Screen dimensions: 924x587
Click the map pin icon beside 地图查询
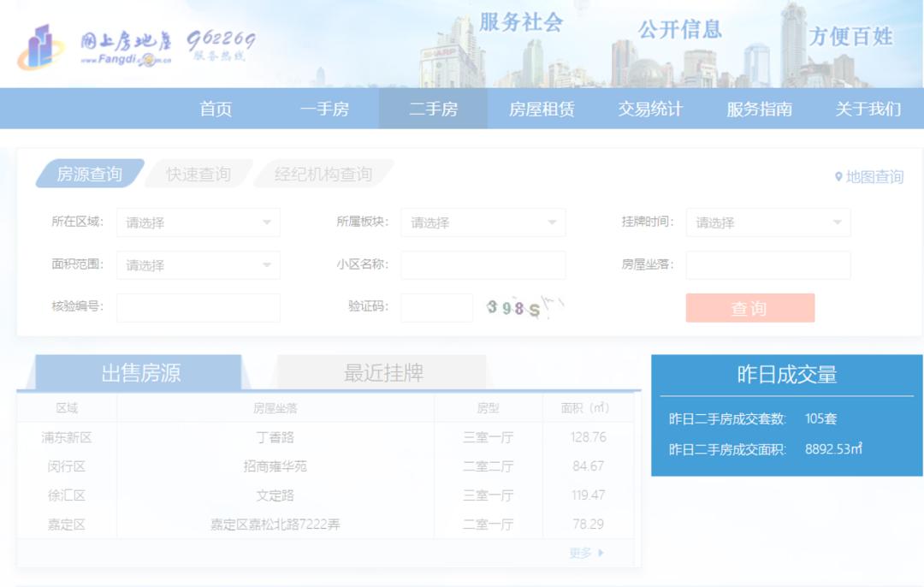click(x=838, y=177)
